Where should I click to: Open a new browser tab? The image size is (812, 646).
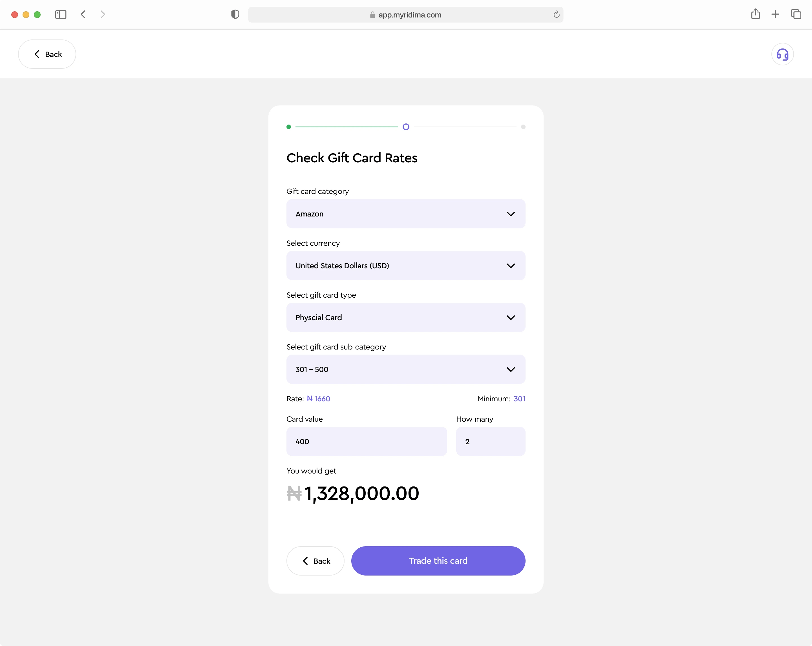pos(775,15)
